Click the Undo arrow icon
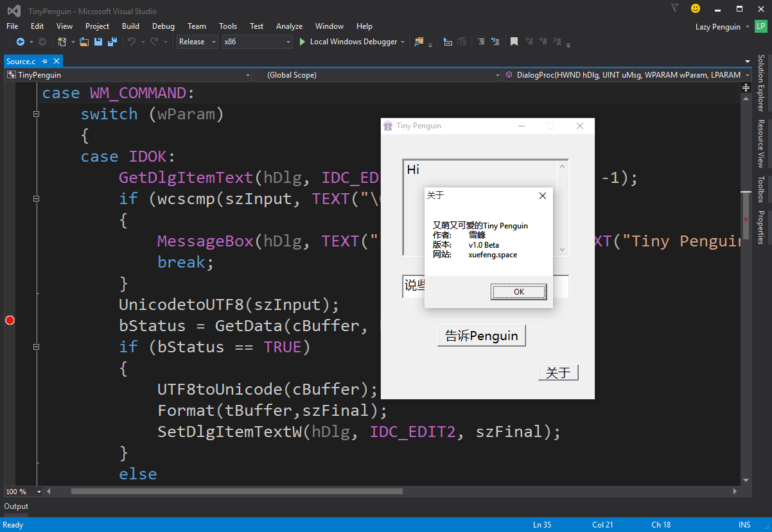Screen dimensions: 772x532 (131, 42)
